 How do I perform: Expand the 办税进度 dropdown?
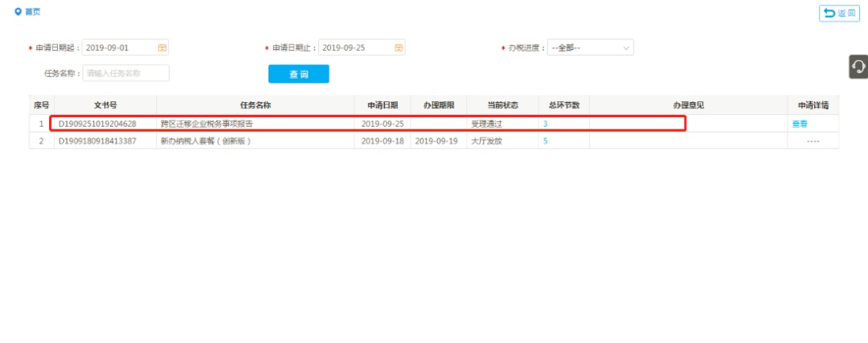(590, 47)
